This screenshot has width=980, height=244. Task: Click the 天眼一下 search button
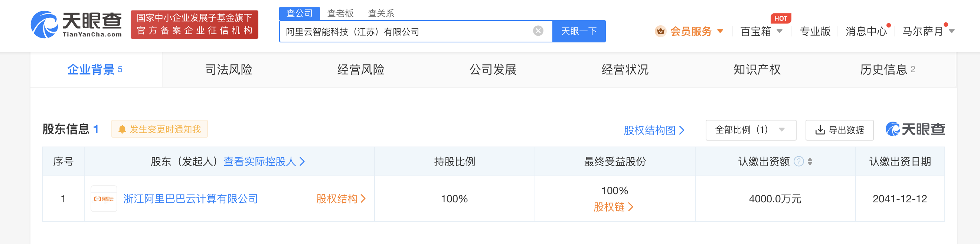579,31
